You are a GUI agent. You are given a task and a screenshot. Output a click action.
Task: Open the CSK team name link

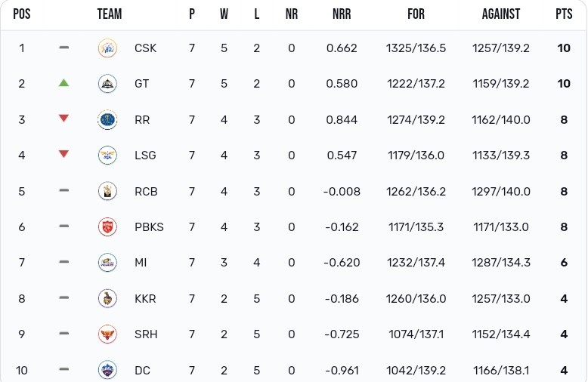click(146, 48)
